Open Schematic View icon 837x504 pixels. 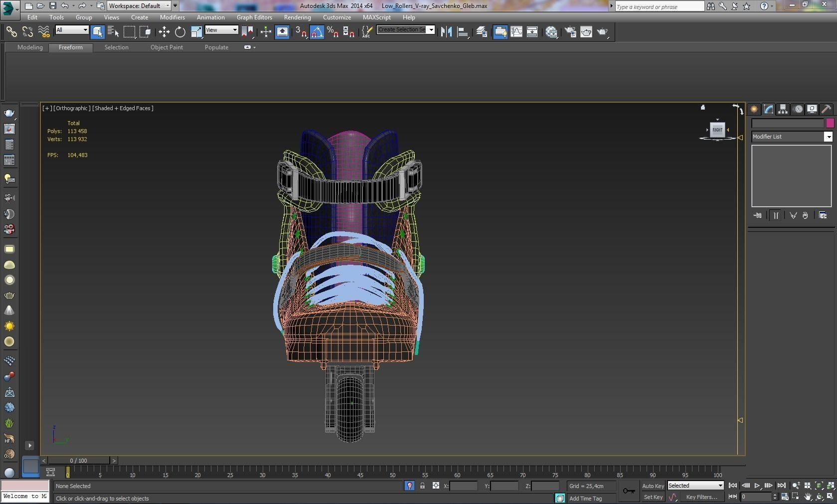tap(532, 32)
